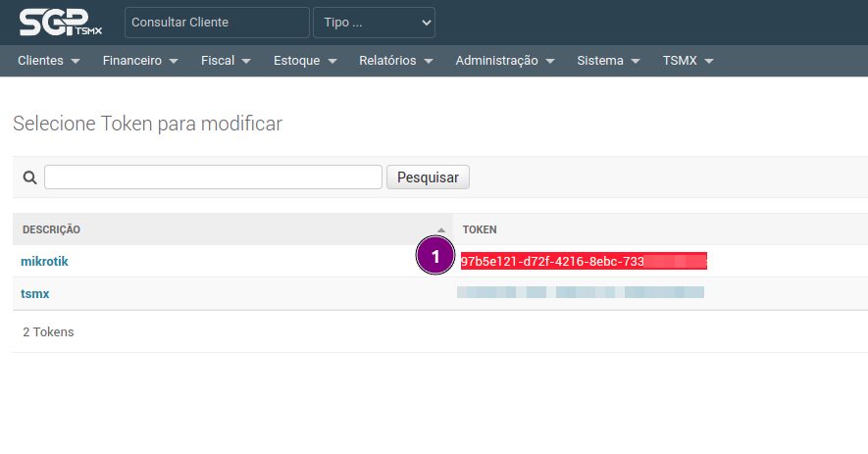Open the TSMX menu
Image resolution: width=868 pixels, height=454 pixels.
pos(688,61)
